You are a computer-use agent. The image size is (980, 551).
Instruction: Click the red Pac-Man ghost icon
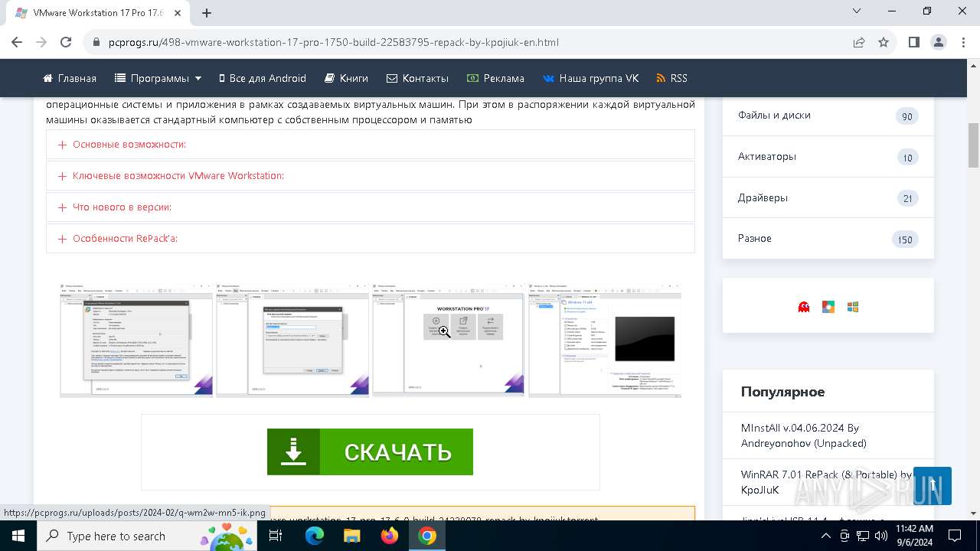tap(804, 307)
